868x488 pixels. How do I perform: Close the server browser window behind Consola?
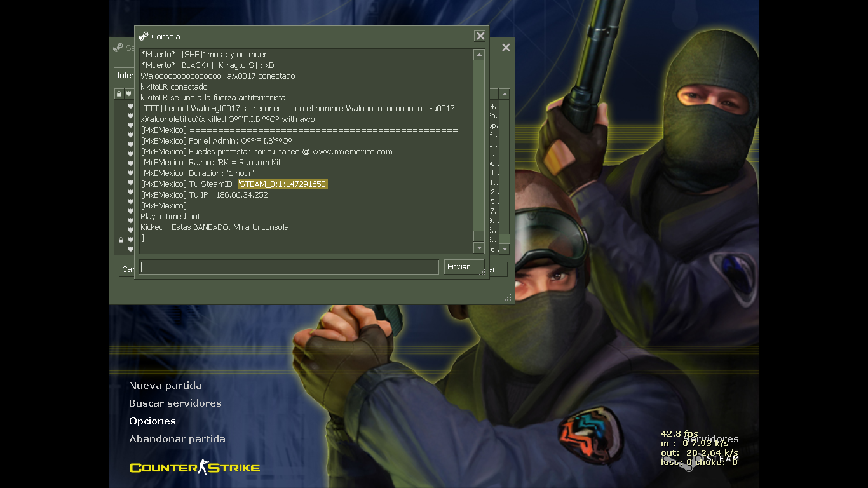coord(506,48)
